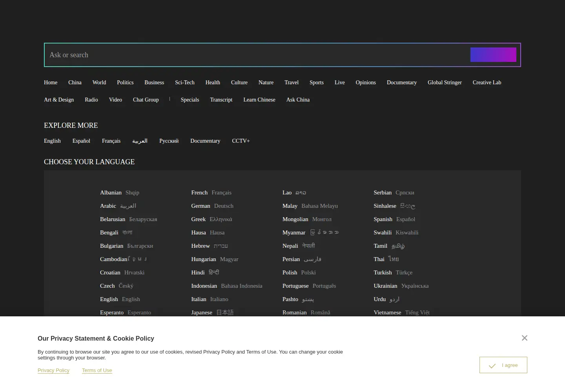Navigate to Business
565x392 pixels.
pyautogui.click(x=154, y=82)
